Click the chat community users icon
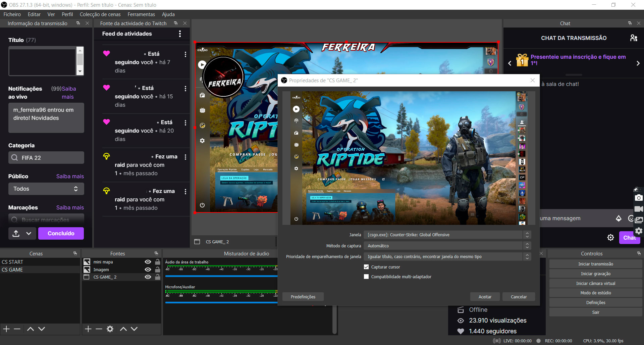This screenshot has height=345, width=644. 633,38
